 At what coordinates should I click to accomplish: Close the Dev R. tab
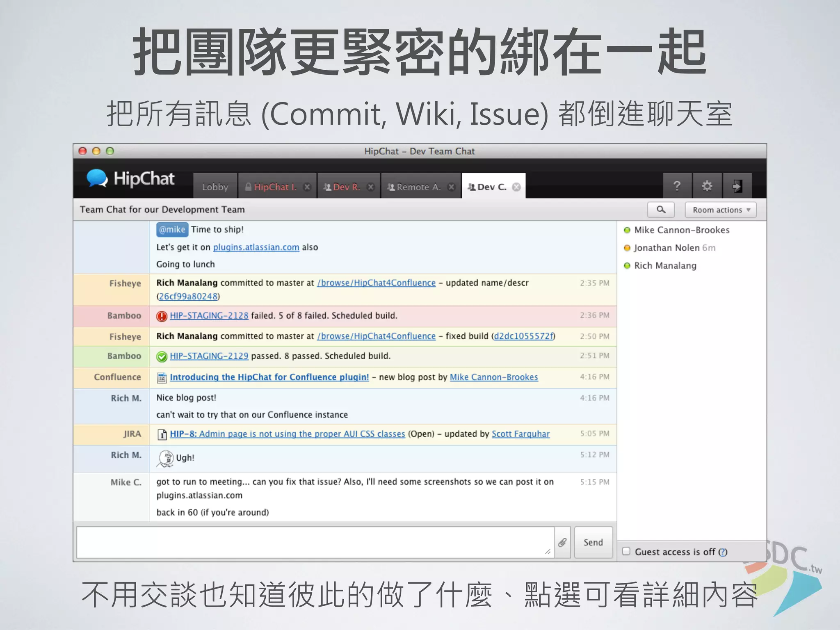pyautogui.click(x=371, y=187)
